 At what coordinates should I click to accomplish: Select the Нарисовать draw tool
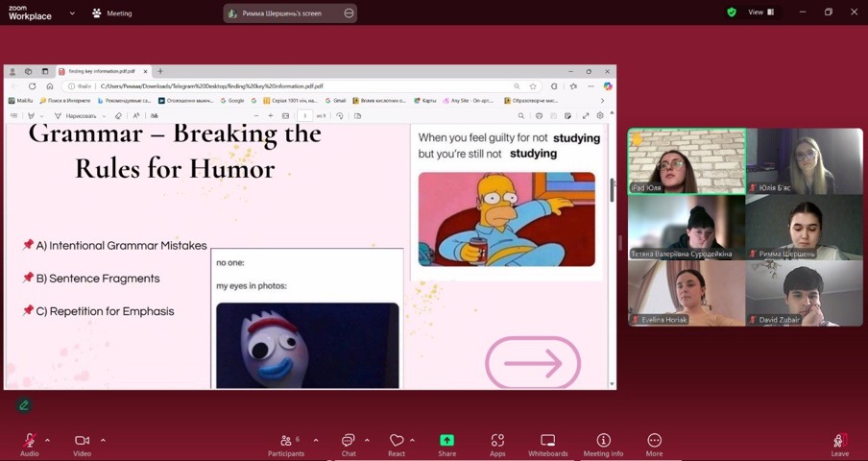75,115
